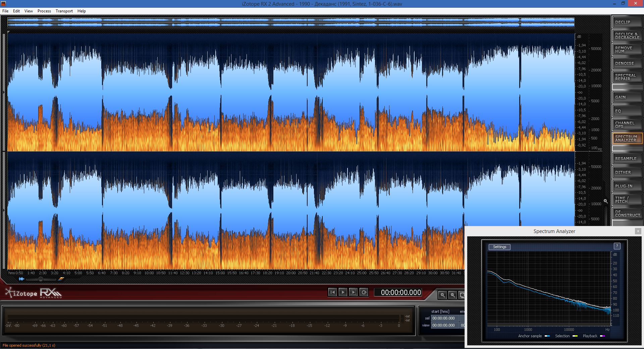Open the EQ module

tap(627, 111)
